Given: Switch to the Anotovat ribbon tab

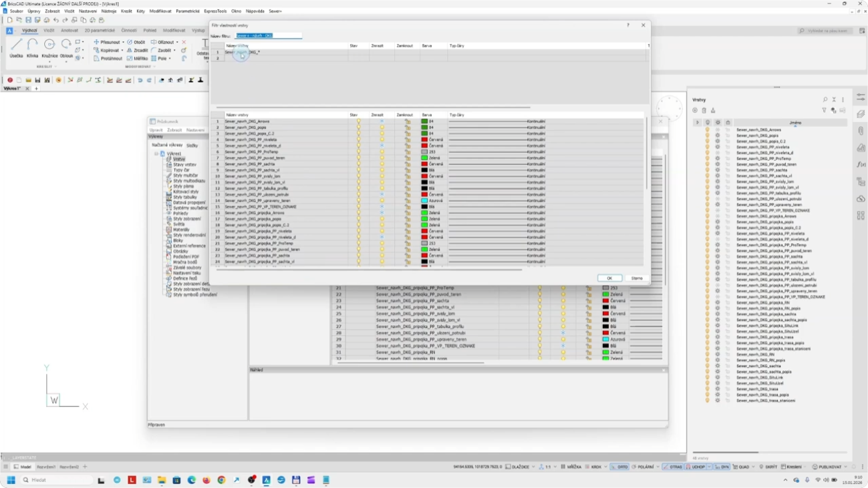Looking at the screenshot, I should [x=69, y=30].
